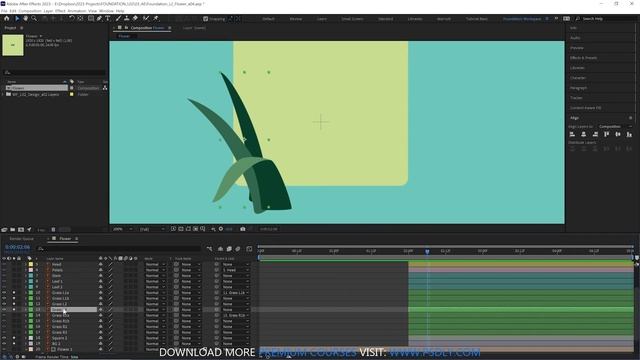Select the Roto Brush tool
640x360 pixels.
click(146, 18)
